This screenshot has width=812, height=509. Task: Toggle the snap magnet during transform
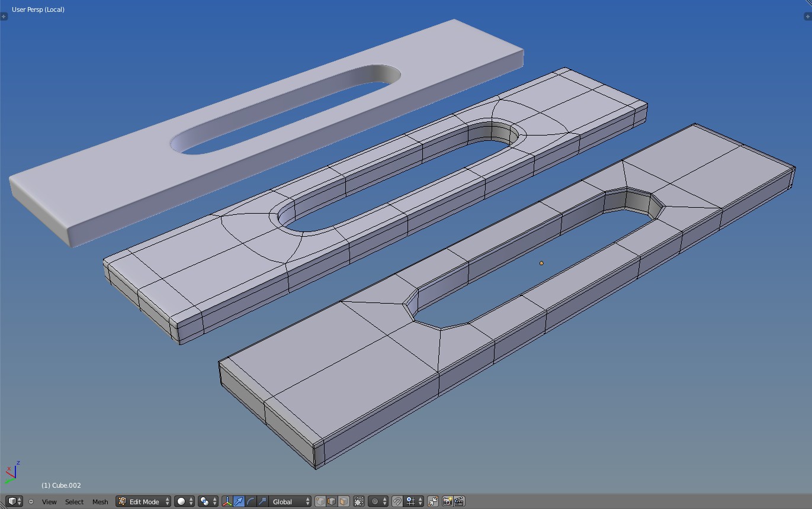[x=397, y=501]
